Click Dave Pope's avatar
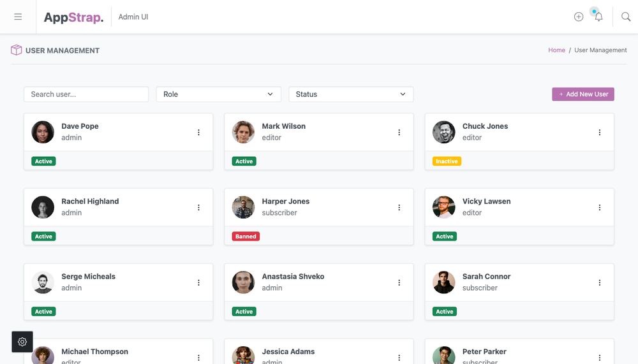 pyautogui.click(x=43, y=132)
